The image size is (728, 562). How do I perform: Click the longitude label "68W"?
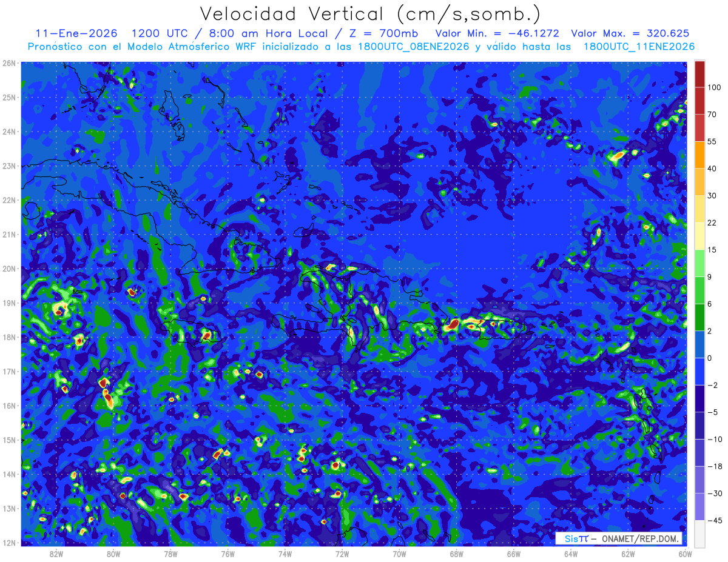click(456, 555)
